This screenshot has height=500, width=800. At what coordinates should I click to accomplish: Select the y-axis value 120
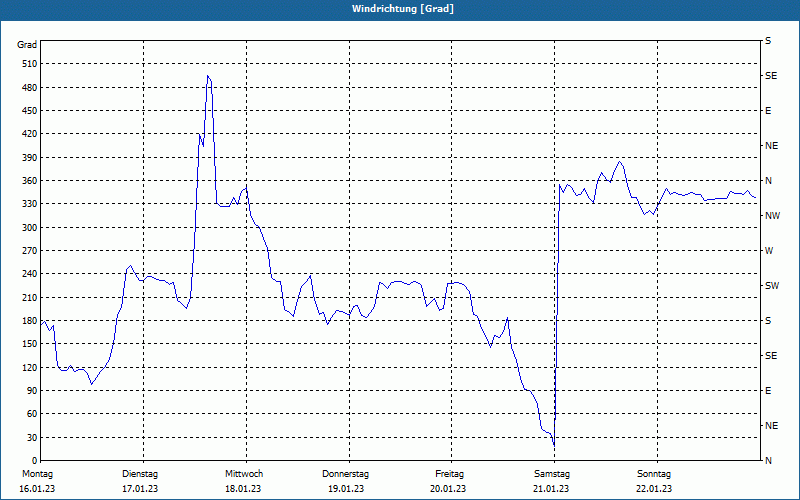(x=30, y=367)
